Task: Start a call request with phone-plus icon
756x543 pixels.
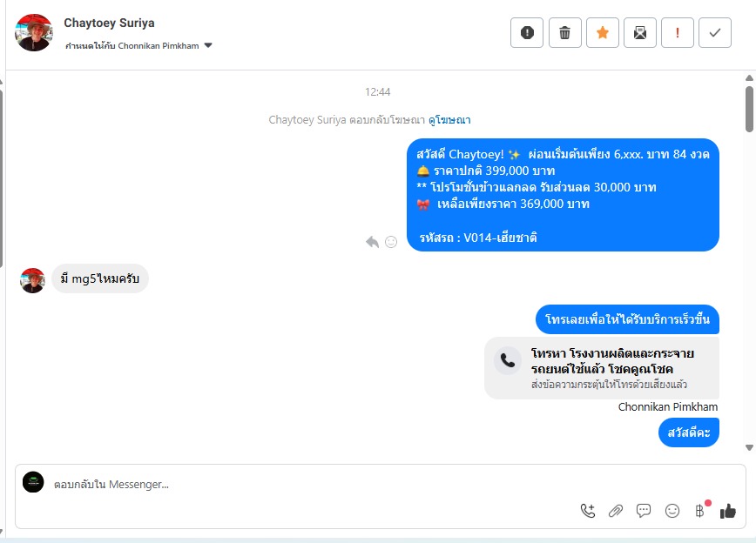Action: pyautogui.click(x=588, y=511)
